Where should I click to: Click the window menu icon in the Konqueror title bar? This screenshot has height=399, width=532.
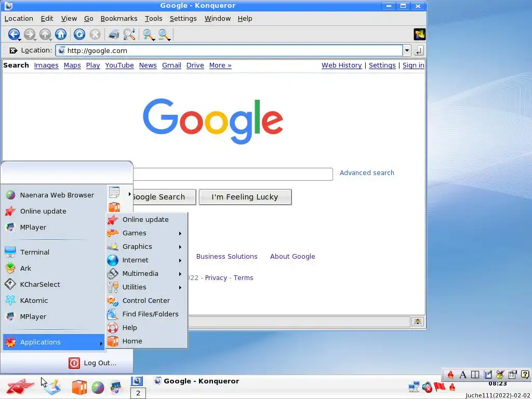click(8, 6)
